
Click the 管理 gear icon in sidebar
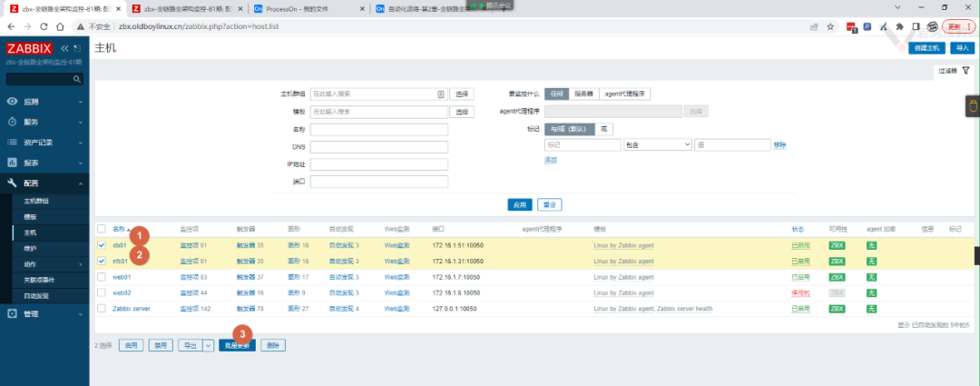[12, 314]
